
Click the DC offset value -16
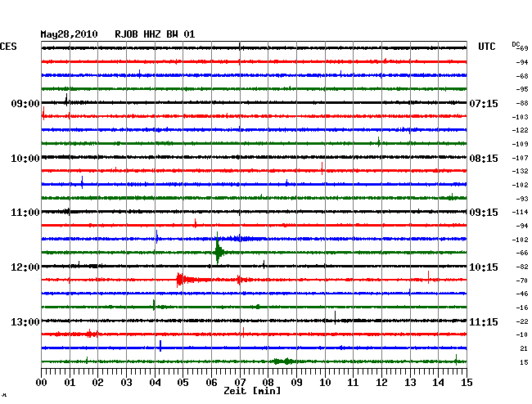(522, 307)
